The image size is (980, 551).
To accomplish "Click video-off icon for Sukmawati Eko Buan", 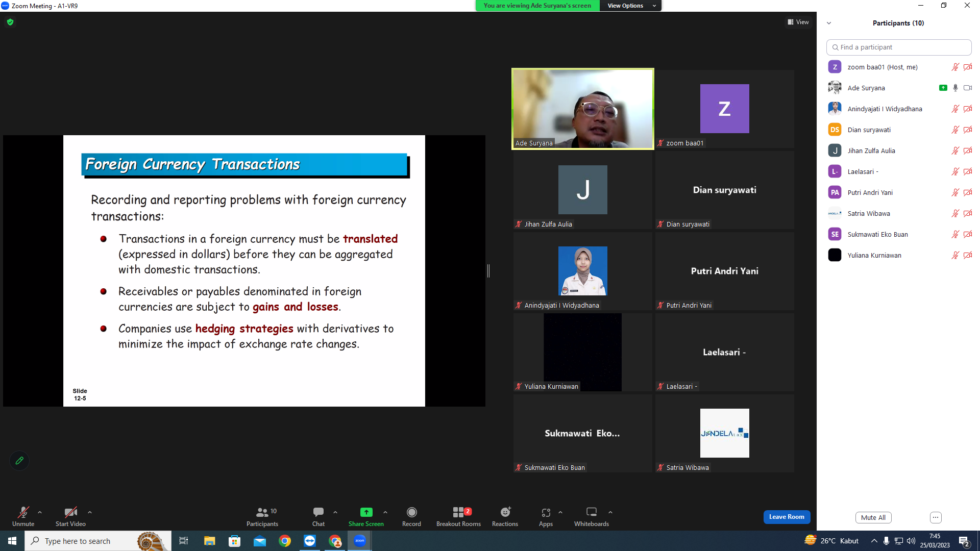I will (968, 234).
